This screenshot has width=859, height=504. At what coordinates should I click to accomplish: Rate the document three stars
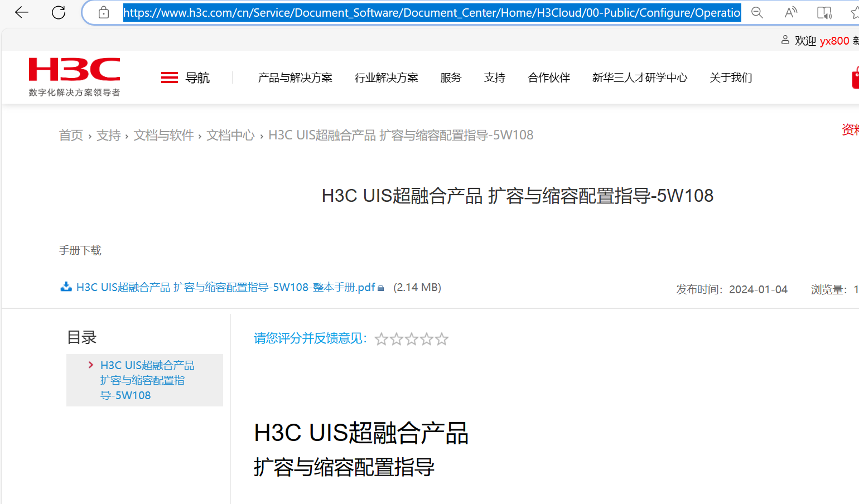click(x=412, y=339)
